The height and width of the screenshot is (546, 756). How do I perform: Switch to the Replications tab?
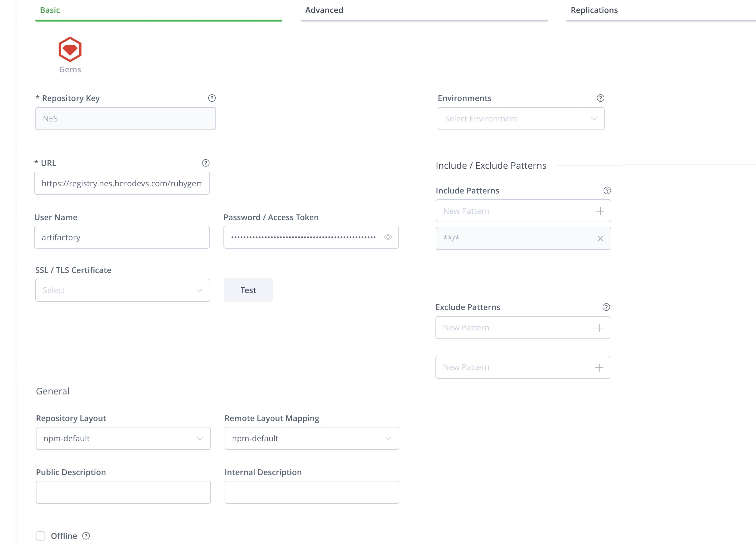(594, 10)
